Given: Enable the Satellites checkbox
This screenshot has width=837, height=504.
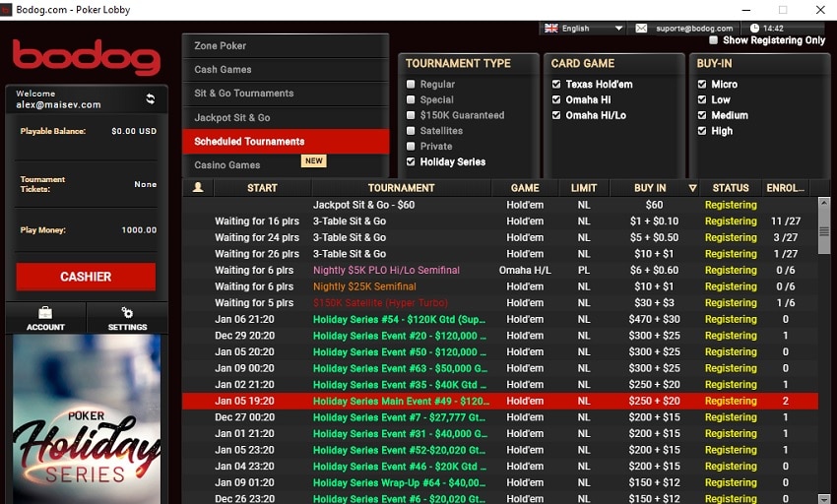Looking at the screenshot, I should [x=411, y=130].
